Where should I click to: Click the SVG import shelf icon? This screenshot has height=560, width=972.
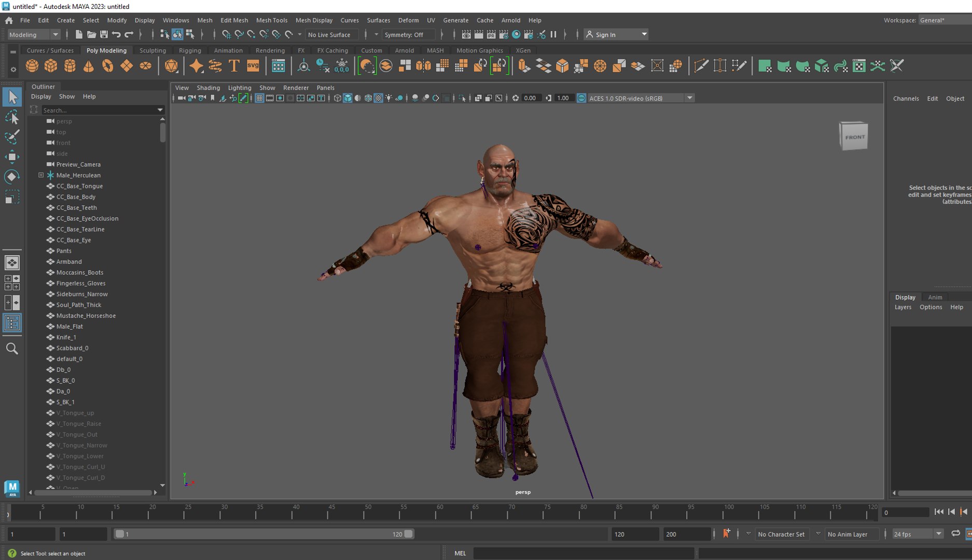(253, 66)
